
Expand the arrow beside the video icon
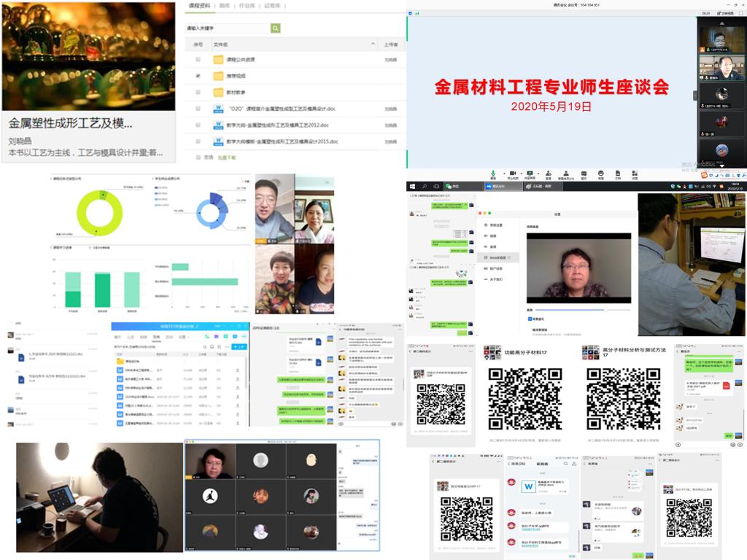coord(521,174)
